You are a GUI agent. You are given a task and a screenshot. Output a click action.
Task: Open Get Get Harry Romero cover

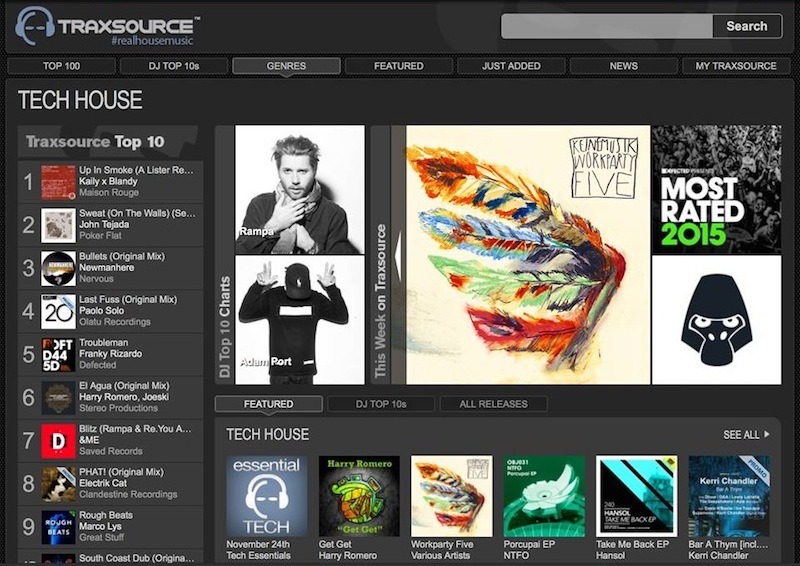coord(359,496)
